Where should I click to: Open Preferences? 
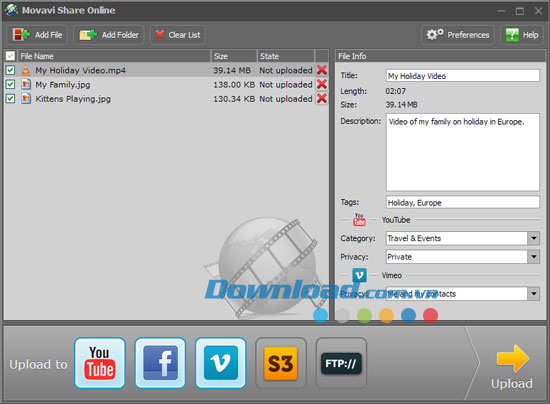point(458,35)
